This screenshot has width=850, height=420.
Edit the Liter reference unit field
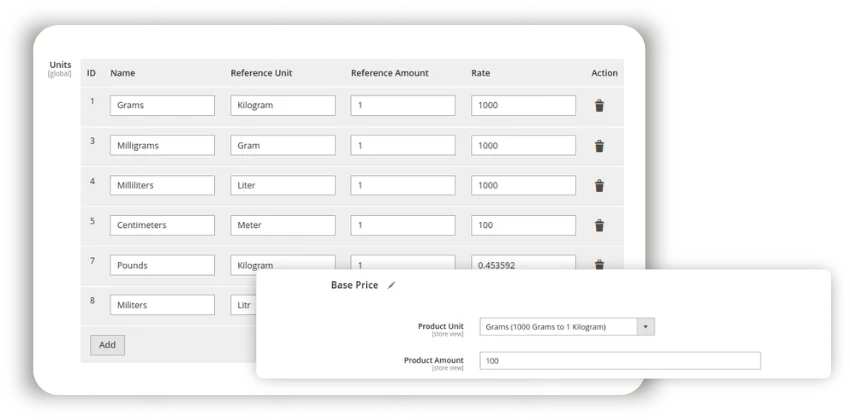click(x=283, y=185)
